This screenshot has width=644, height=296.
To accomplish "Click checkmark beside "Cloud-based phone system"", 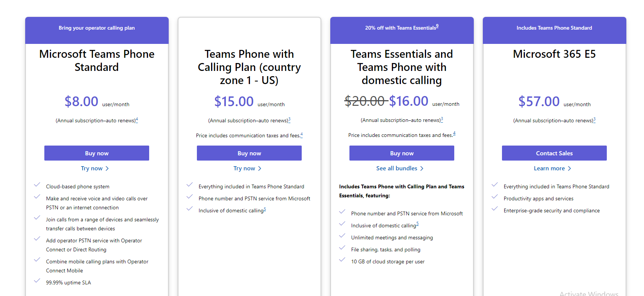I will 37,185.
